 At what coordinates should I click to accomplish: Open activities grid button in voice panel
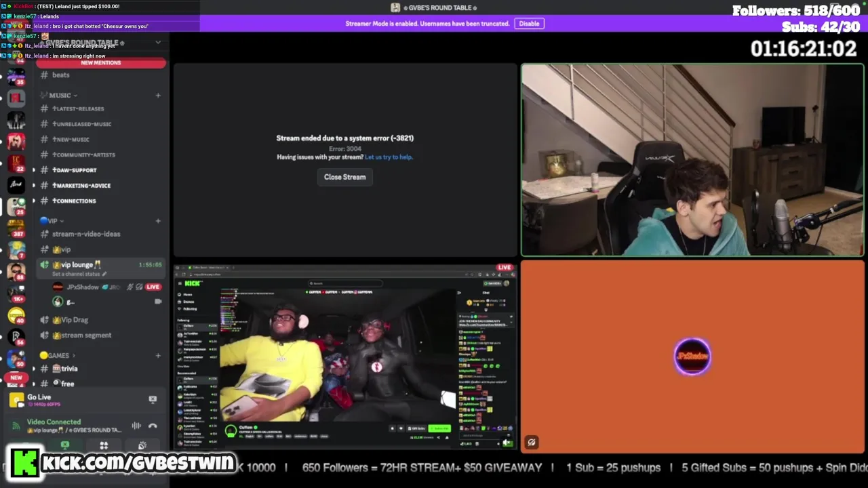[x=104, y=445]
